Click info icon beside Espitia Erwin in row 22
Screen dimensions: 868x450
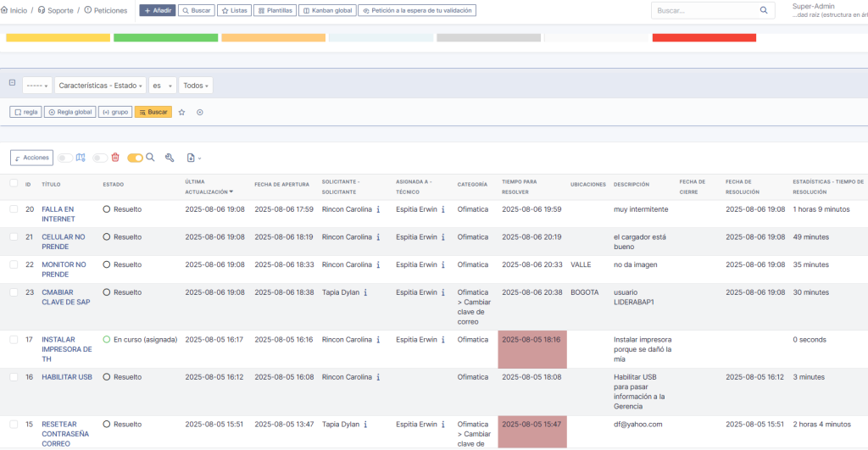tap(443, 265)
